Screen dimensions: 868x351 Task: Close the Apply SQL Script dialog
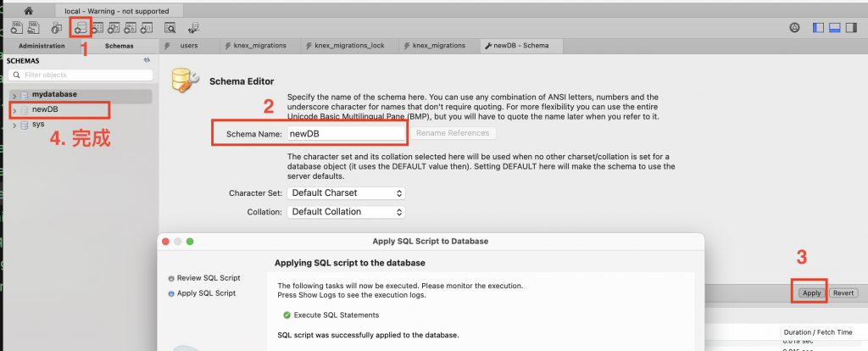(x=165, y=242)
